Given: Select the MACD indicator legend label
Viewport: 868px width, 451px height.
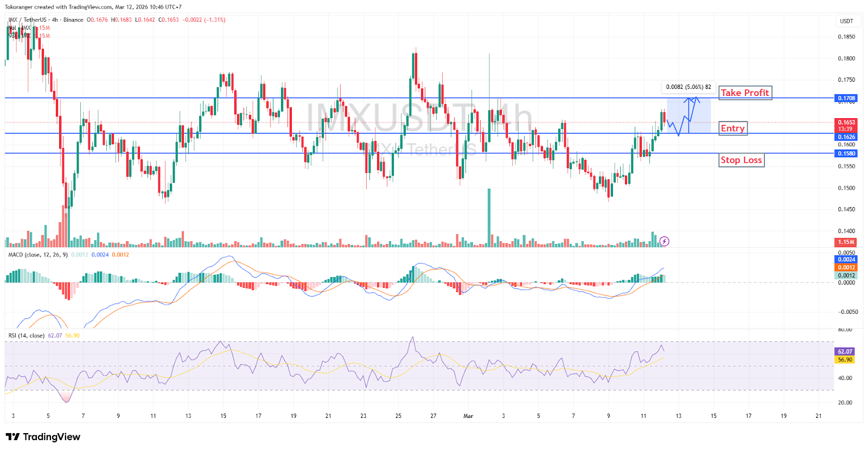Looking at the screenshot, I should [37, 255].
